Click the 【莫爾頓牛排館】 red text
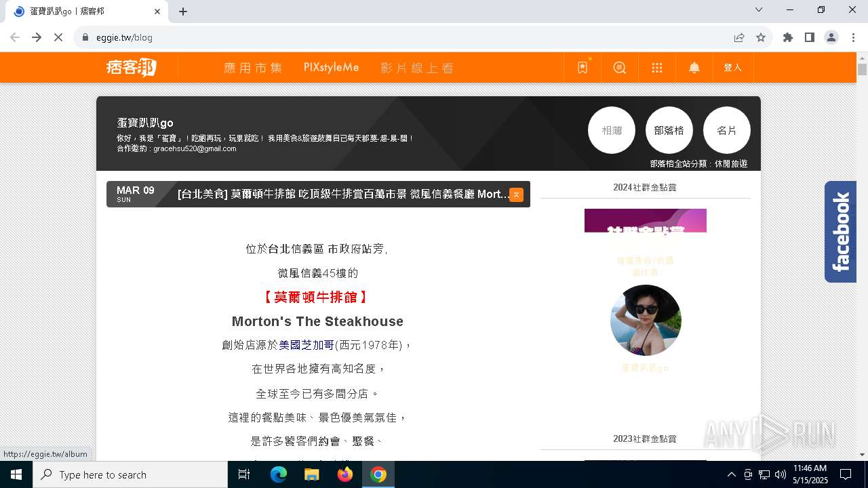868x488 pixels. pos(317,297)
